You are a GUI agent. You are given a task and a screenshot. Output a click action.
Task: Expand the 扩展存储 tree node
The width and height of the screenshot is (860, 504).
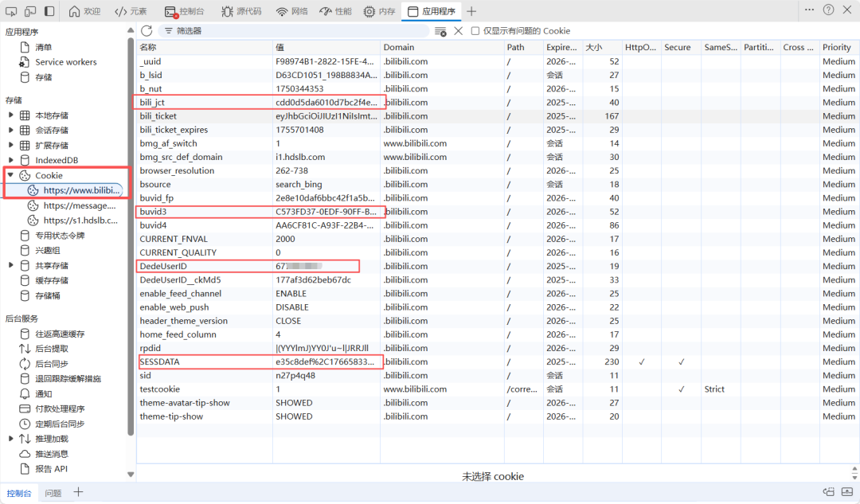(10, 146)
